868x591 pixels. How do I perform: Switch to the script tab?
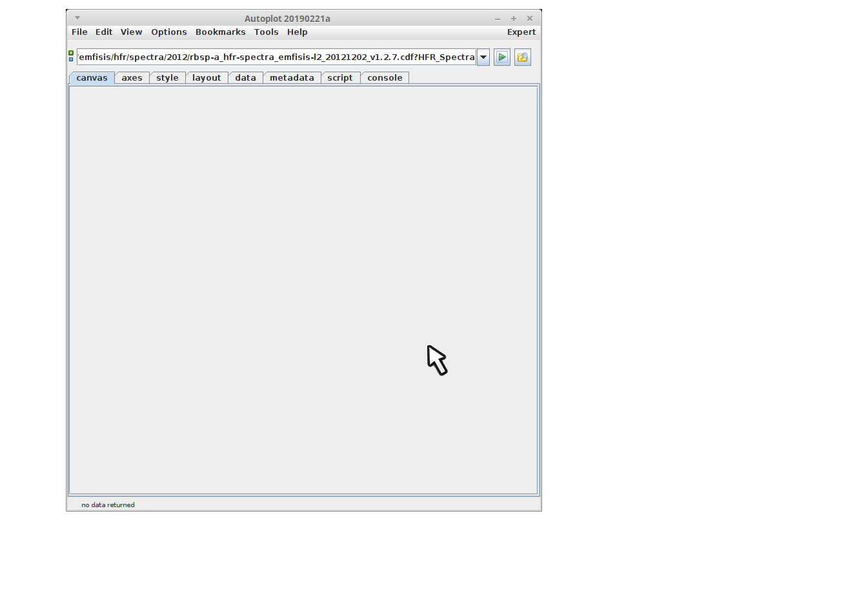pyautogui.click(x=340, y=78)
